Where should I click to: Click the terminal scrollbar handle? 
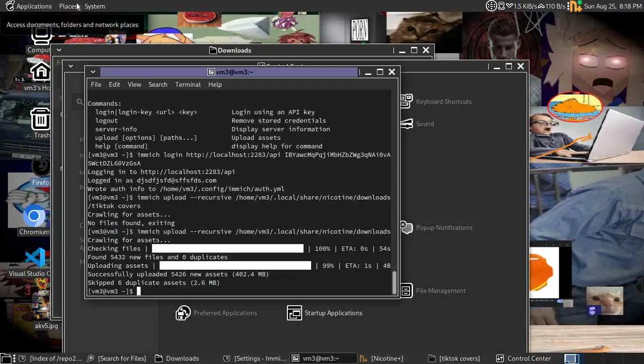pos(394,282)
